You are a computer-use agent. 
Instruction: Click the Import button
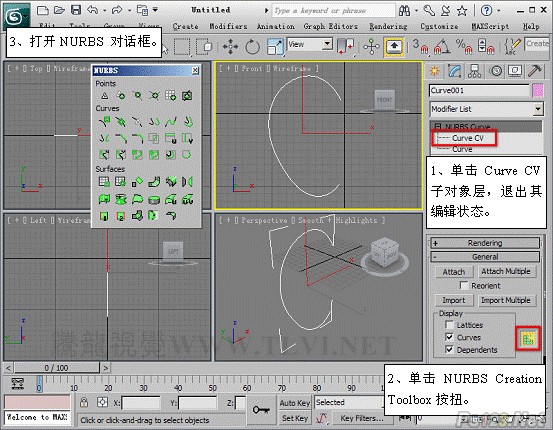454,300
